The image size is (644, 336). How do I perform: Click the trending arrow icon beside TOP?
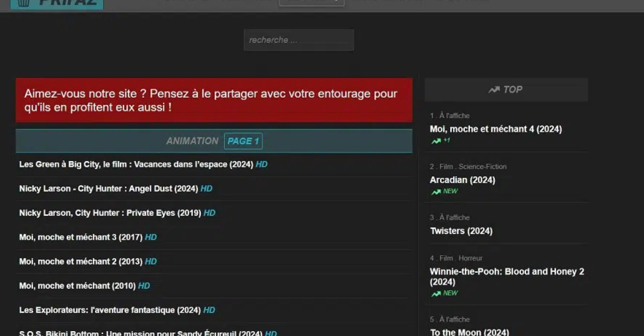coord(494,90)
